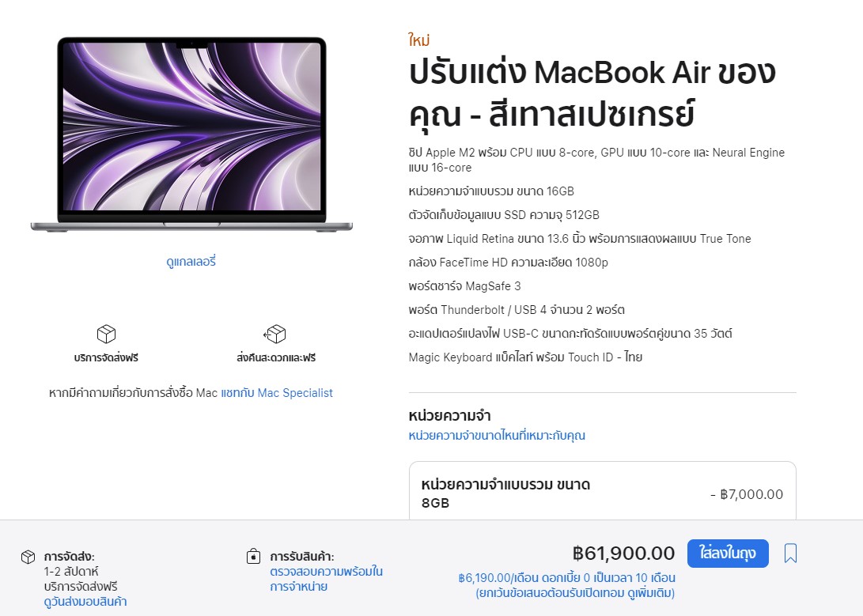This screenshot has height=616, width=863.
Task: Select the 8GB unified memory option
Action: tap(602, 491)
